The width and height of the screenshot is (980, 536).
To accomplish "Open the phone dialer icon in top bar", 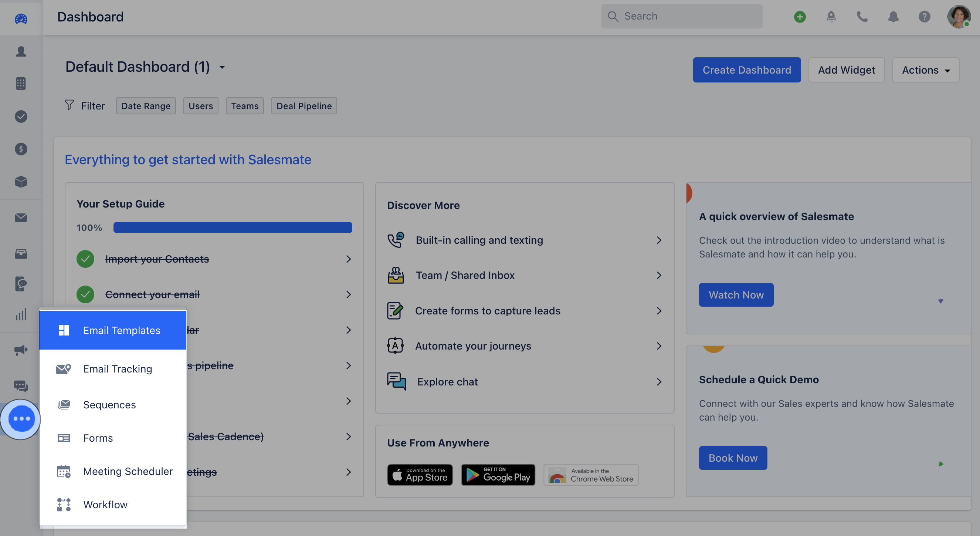I will coord(862,17).
